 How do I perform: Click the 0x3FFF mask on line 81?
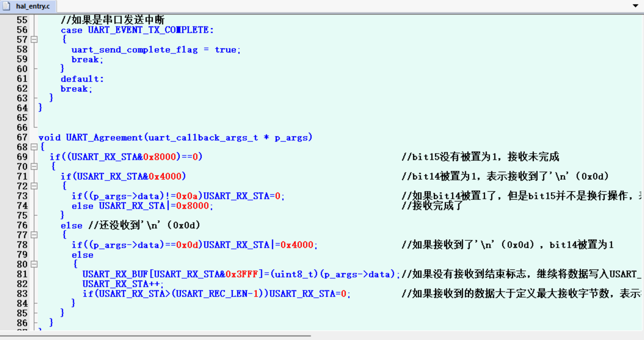(242, 274)
